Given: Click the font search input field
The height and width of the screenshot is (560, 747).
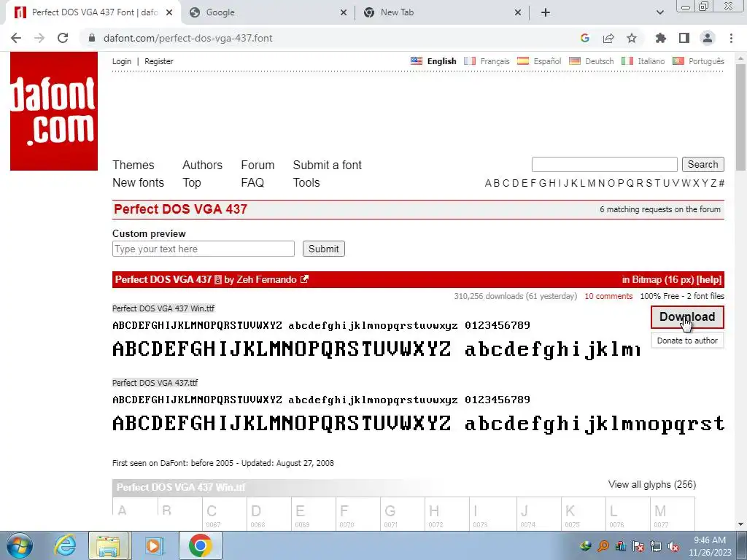Looking at the screenshot, I should (605, 164).
